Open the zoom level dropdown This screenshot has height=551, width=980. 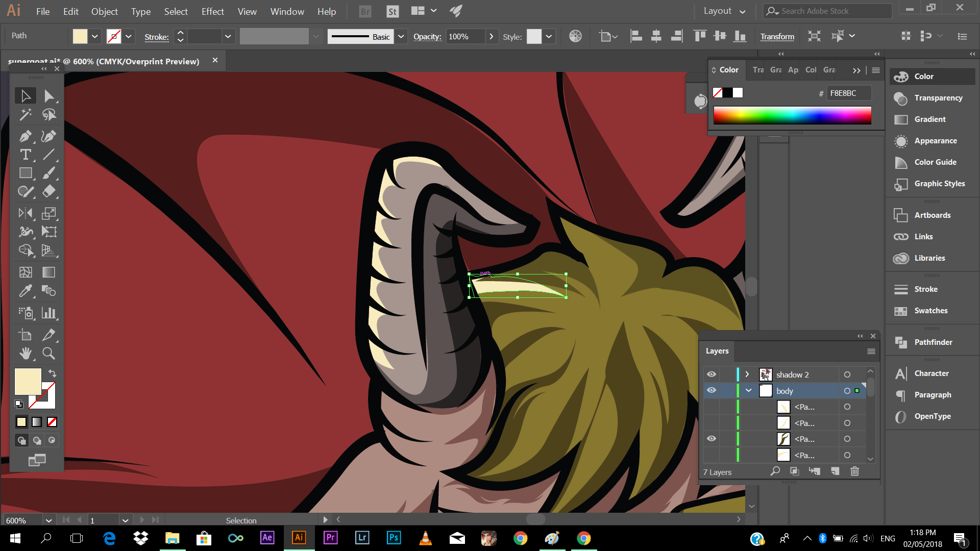48,520
